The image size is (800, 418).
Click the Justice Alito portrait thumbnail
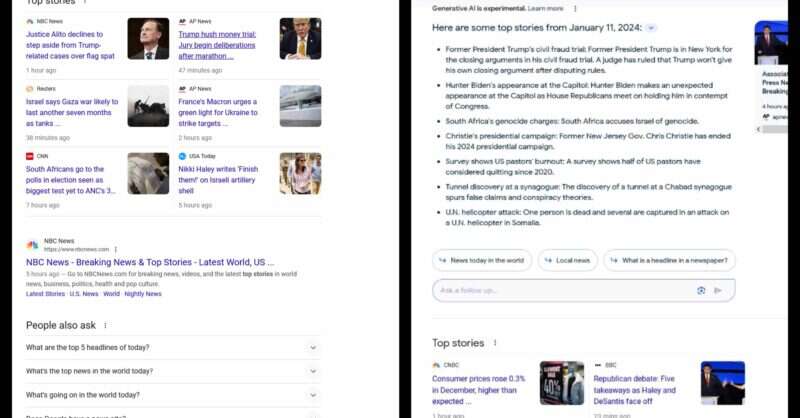click(x=148, y=39)
